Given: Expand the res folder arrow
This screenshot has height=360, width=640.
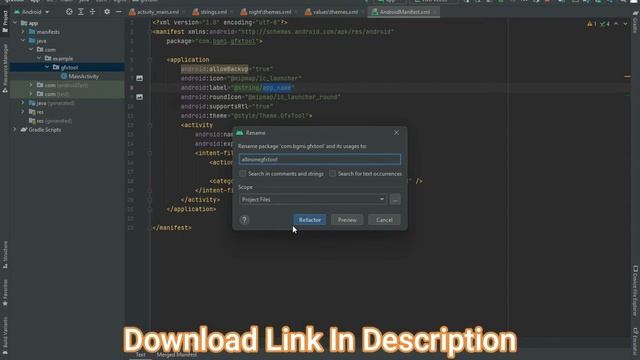Looking at the screenshot, I should pyautogui.click(x=23, y=112).
